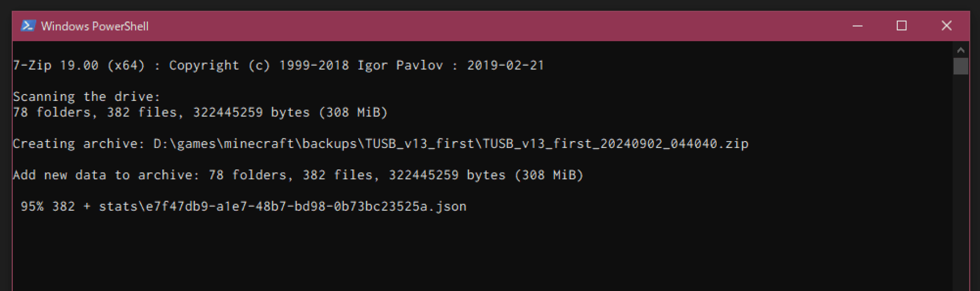Click the "Add new data to archive" line
This screenshot has width=980, height=291.
click(x=106, y=175)
